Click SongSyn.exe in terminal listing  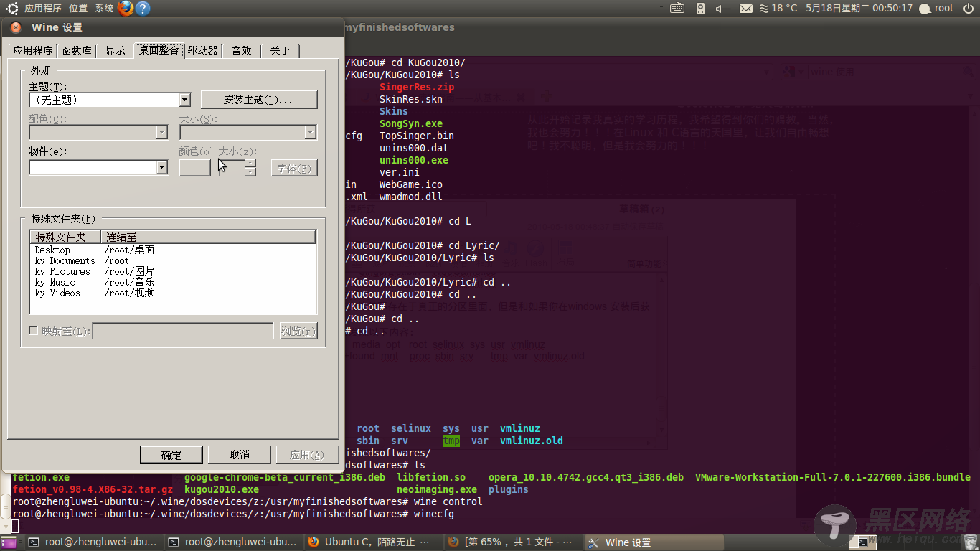(411, 123)
